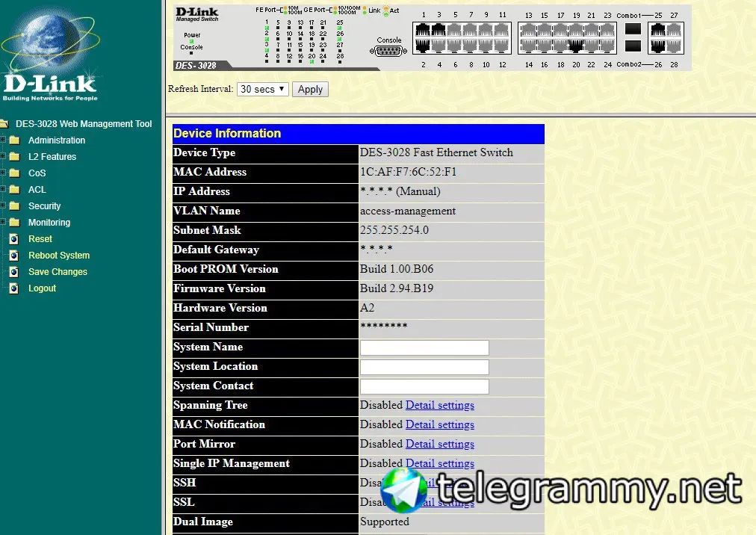Click the MAC address value 1C:AF:F7:6C:52:F1
The height and width of the screenshot is (535, 756).
[408, 172]
